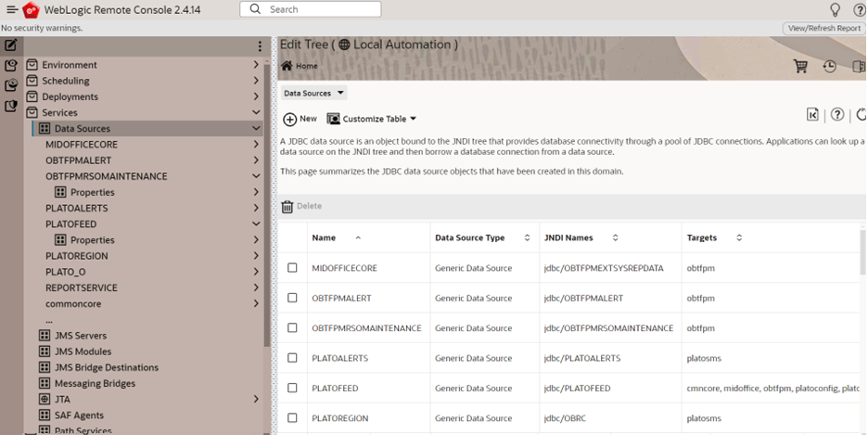868x435 pixels.
Task: Tick the PLATOREGION row checkbox
Action: 292,418
